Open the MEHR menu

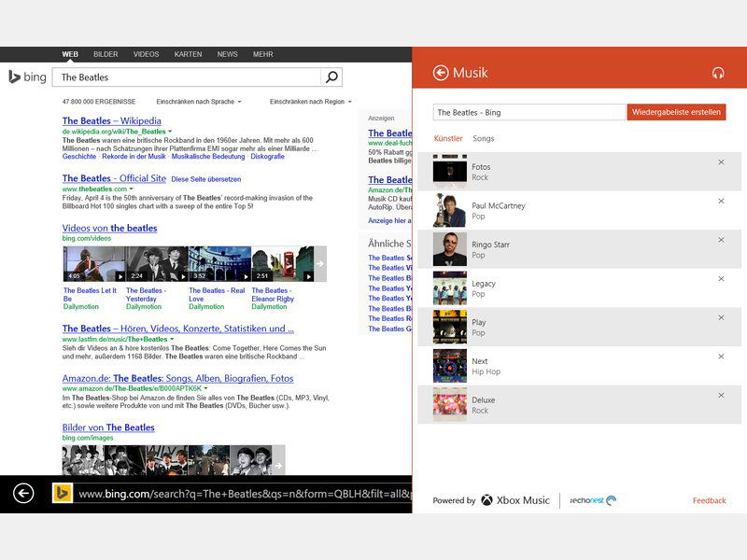(263, 54)
